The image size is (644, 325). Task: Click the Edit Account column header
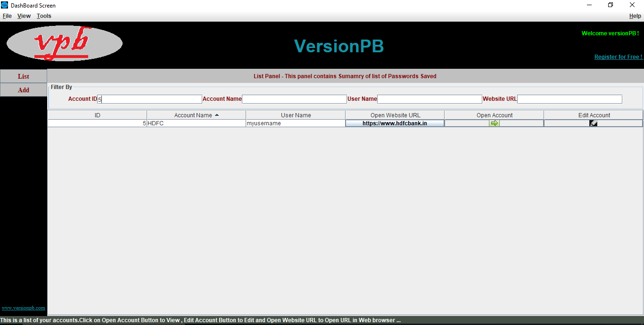[x=594, y=115]
